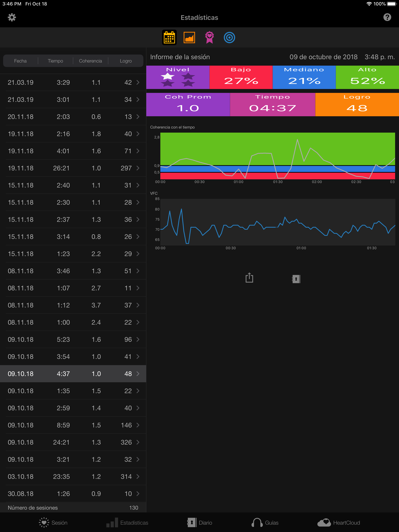Switch to the Sesión screen
Screen dimensions: 399x532
(x=53, y=522)
